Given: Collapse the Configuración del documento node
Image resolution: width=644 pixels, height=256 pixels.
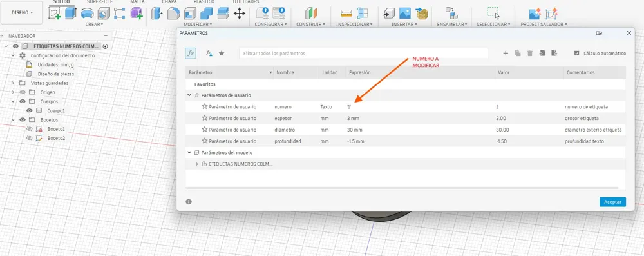Looking at the screenshot, I should 13,55.
